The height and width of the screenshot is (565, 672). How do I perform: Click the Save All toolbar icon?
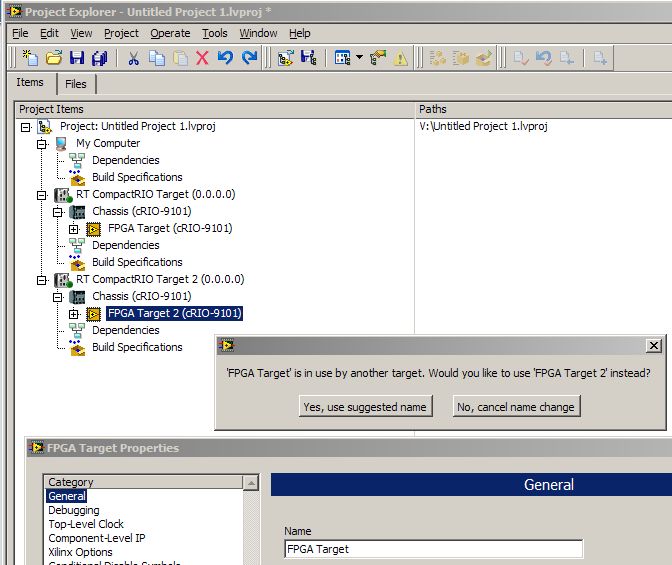(x=100, y=57)
